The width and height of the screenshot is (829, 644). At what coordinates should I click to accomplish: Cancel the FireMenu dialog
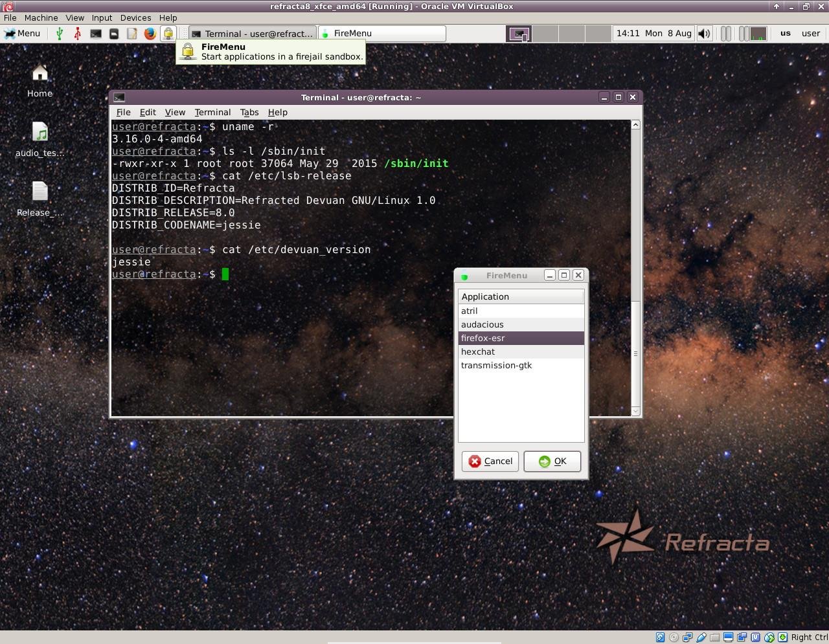[490, 461]
